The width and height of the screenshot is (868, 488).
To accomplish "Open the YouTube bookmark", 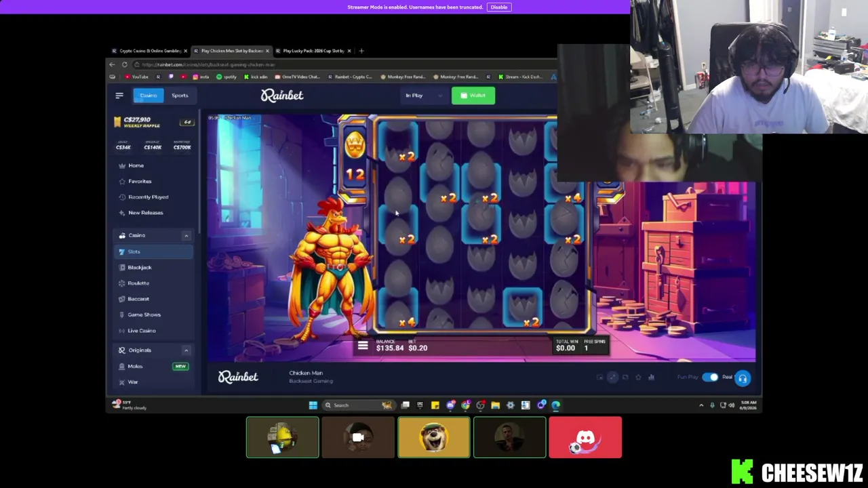I will (136, 77).
